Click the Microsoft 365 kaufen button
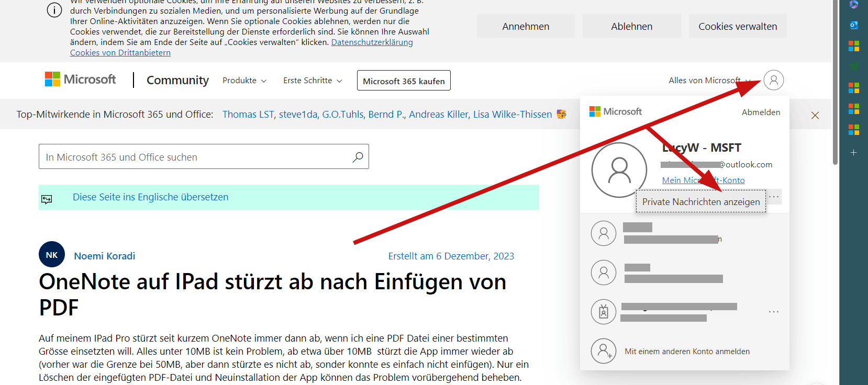Screen dimensions: 868x385 tap(404, 81)
